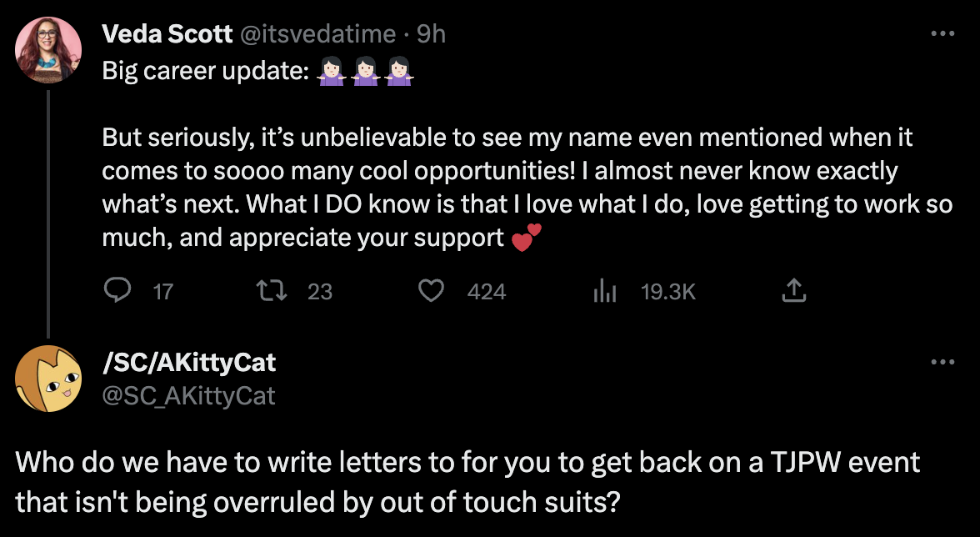Like Veda Scott's tweet with the heart
The image size is (980, 537).
(x=430, y=290)
